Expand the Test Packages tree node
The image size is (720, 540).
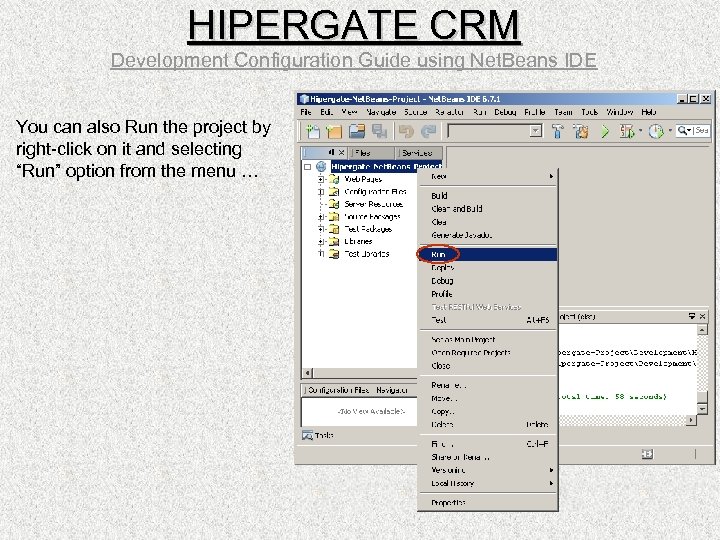[321, 229]
